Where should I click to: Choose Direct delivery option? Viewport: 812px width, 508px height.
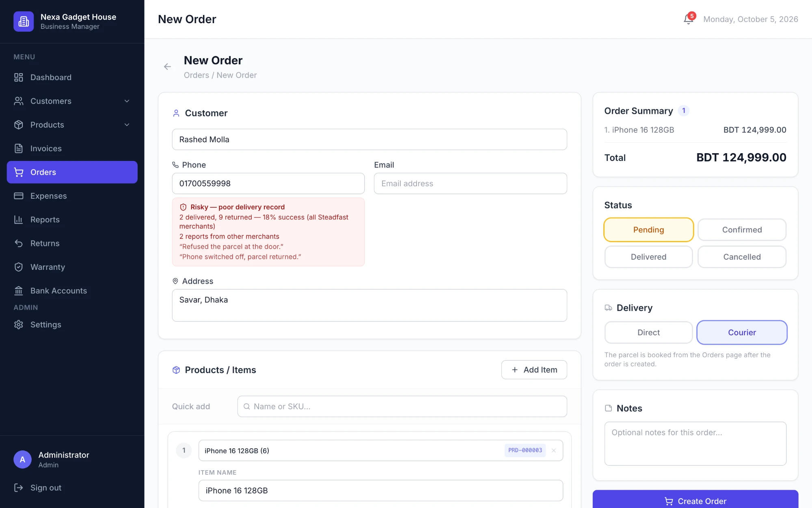[648, 332]
